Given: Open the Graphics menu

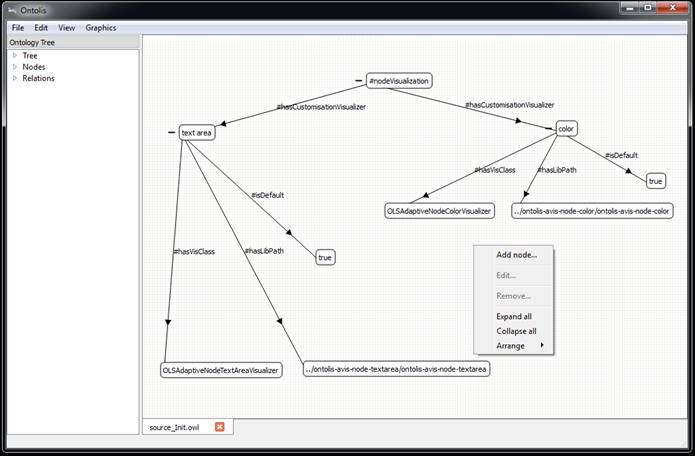Looking at the screenshot, I should (101, 27).
